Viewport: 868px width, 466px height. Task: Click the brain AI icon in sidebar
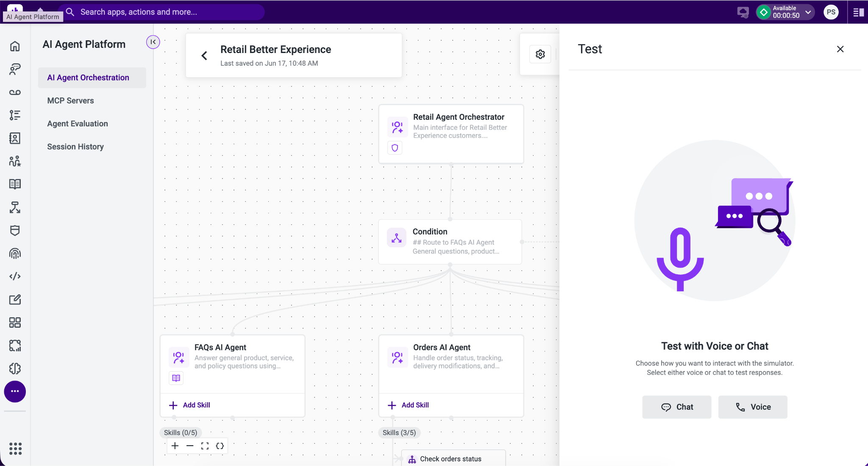(15, 368)
